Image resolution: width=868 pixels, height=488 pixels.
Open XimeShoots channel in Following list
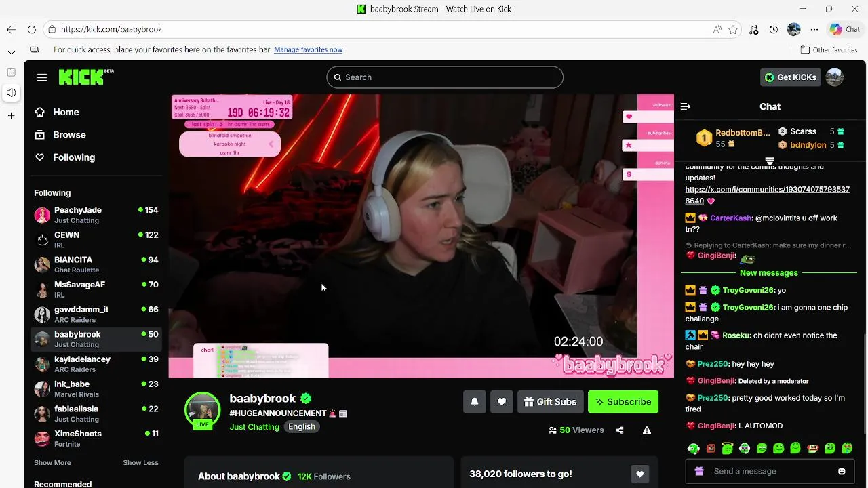pos(96,439)
